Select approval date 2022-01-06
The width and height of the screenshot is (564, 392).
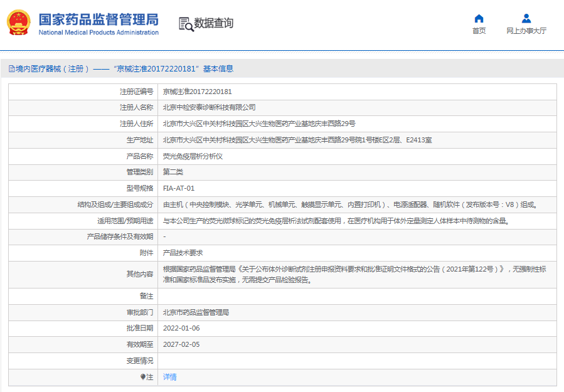[x=181, y=328]
